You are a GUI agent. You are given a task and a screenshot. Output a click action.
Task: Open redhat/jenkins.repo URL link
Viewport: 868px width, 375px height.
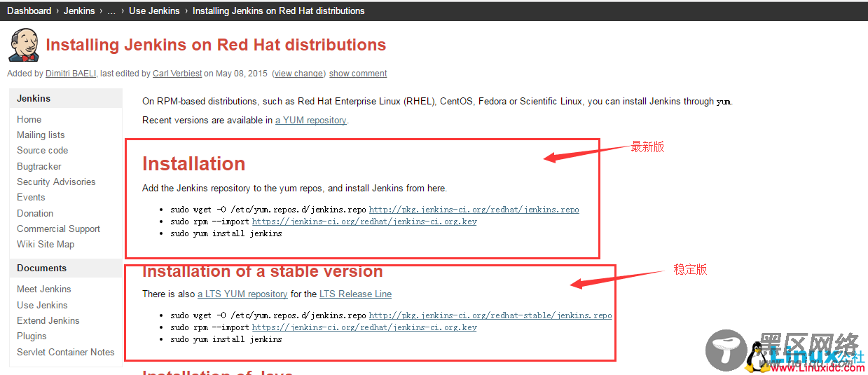pyautogui.click(x=474, y=210)
